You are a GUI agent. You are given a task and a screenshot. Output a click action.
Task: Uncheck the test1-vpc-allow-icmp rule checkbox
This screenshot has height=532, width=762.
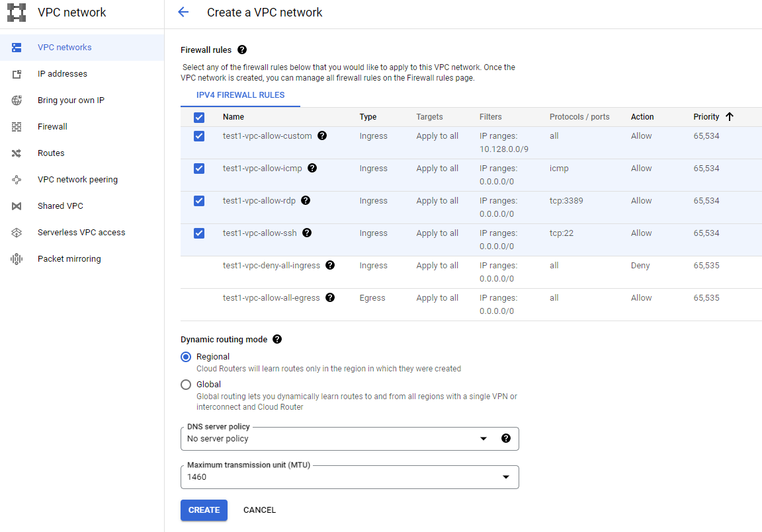click(x=199, y=169)
